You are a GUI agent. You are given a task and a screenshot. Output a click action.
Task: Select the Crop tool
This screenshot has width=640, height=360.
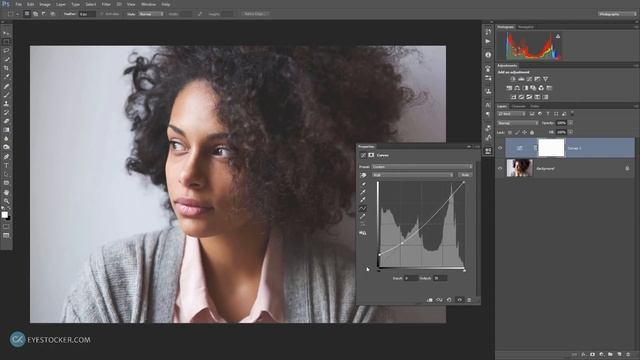click(6, 68)
